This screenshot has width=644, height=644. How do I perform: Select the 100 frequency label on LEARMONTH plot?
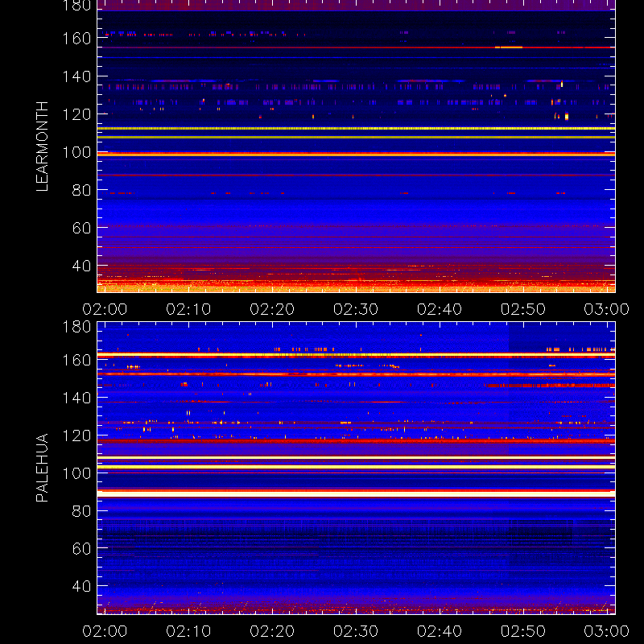pos(76,152)
